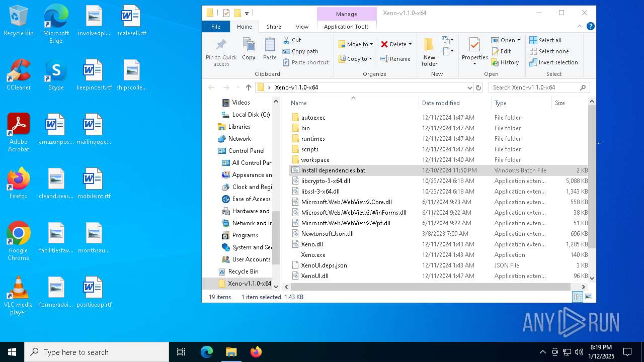The height and width of the screenshot is (362, 644).
Task: Select Local Disk (C:) in tree
Action: coord(251,115)
